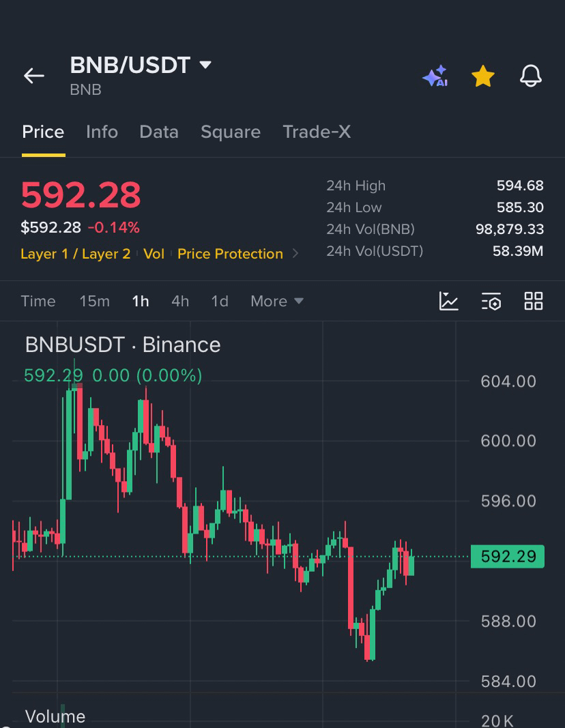Switch to the Info tab
The image size is (565, 728).
pos(102,132)
